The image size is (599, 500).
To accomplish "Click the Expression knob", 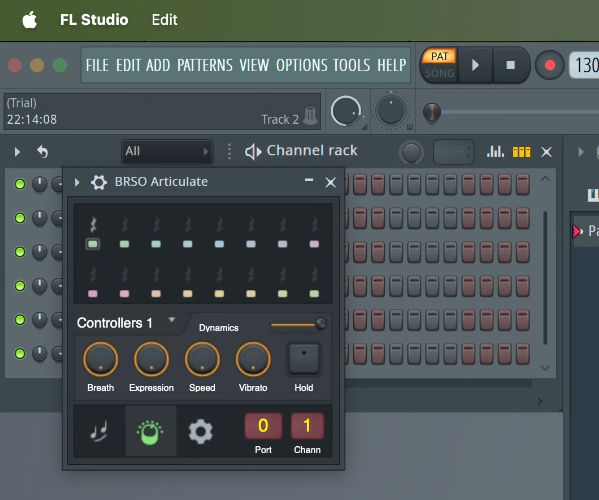I will (x=152, y=359).
